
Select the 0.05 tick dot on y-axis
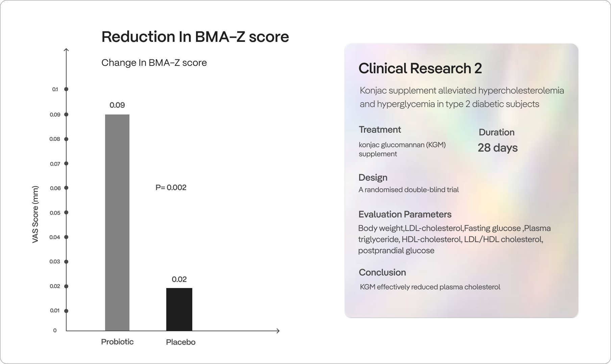[66, 213]
